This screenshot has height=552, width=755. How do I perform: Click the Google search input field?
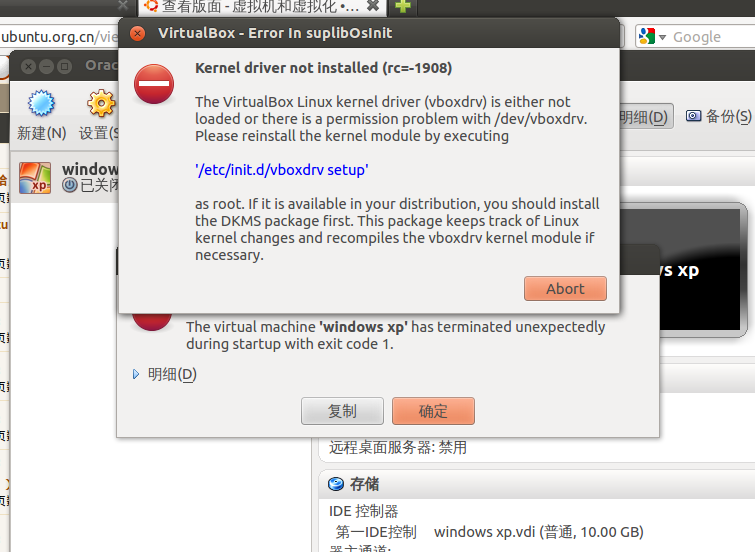(x=713, y=37)
